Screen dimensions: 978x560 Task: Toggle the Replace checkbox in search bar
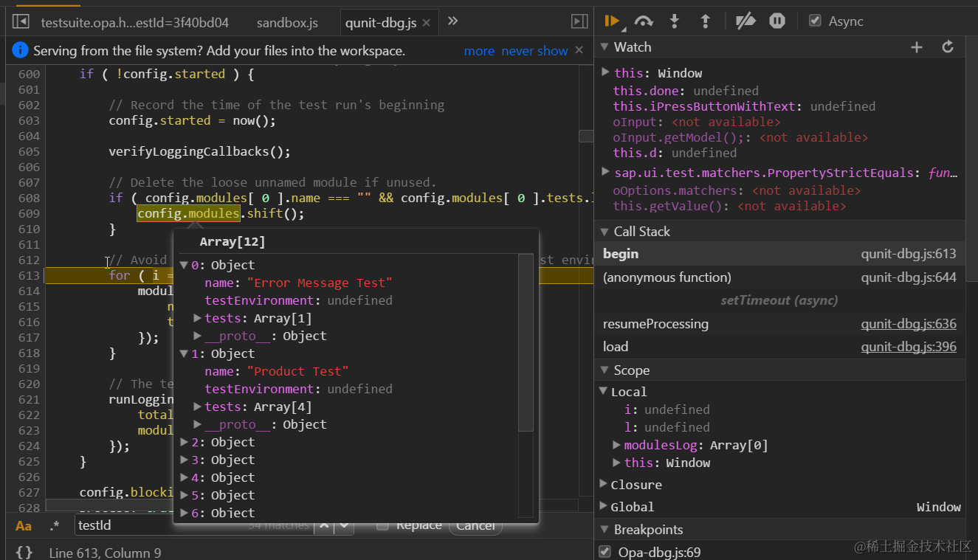(382, 525)
